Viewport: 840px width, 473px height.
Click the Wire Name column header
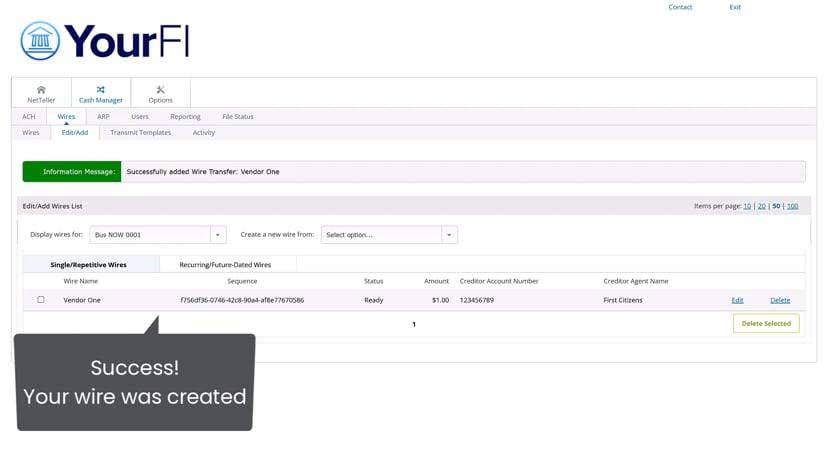[80, 281]
